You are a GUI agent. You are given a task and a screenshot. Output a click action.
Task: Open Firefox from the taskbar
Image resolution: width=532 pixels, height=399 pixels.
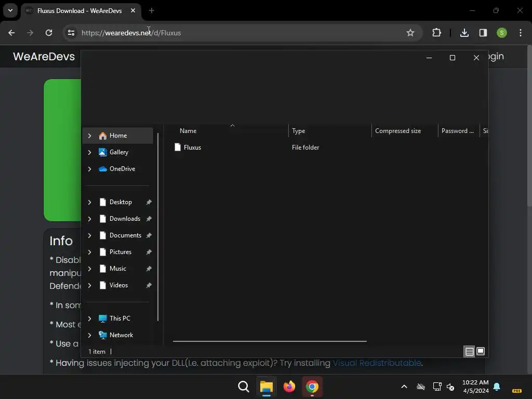click(x=289, y=387)
